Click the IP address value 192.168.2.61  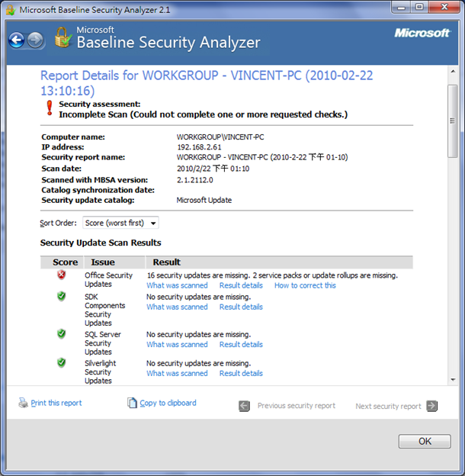point(199,147)
